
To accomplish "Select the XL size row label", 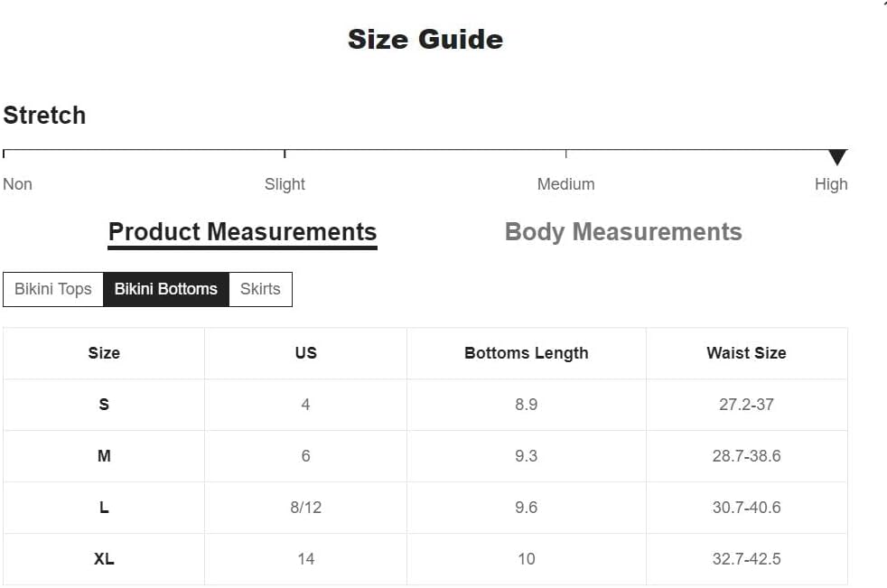I will 104,559.
